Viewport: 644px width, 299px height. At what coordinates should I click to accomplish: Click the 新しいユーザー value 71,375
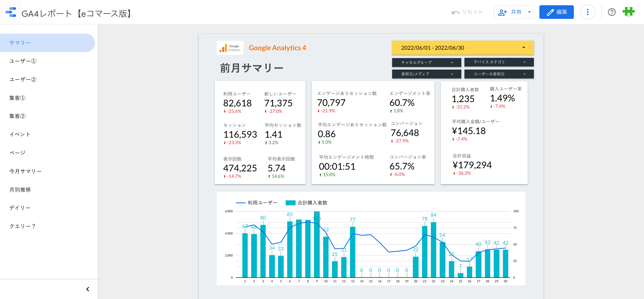tap(278, 103)
